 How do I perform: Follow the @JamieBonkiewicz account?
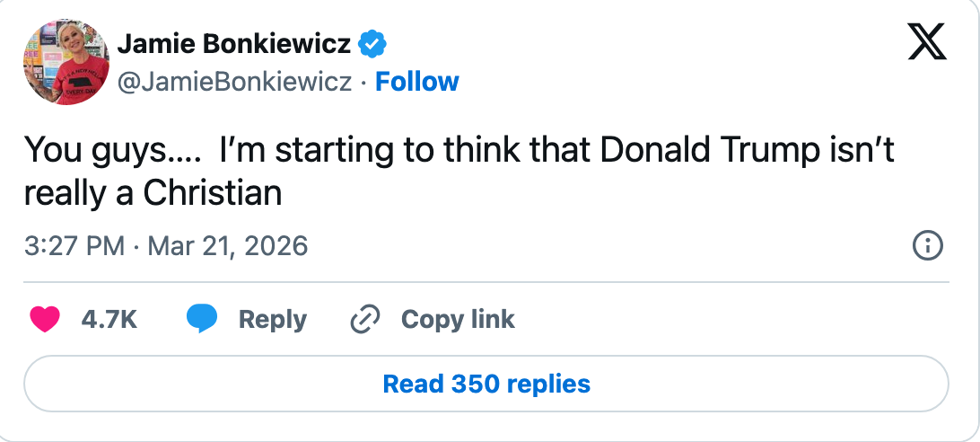pos(416,82)
